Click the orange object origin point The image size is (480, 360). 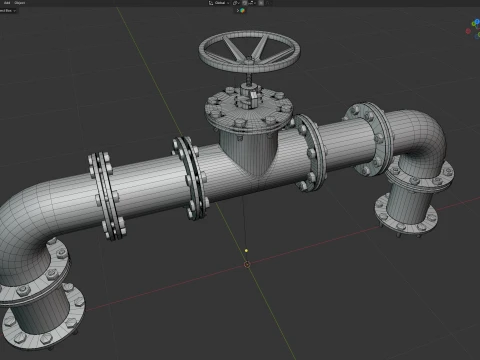tap(247, 265)
